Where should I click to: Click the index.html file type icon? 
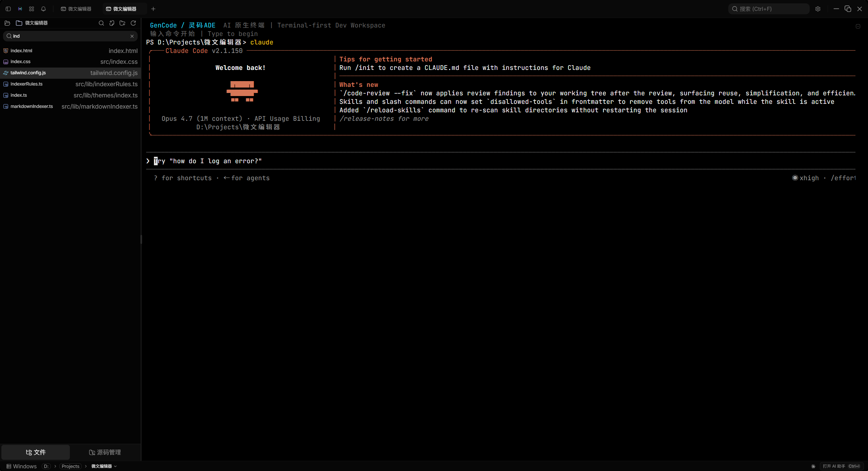coord(6,51)
